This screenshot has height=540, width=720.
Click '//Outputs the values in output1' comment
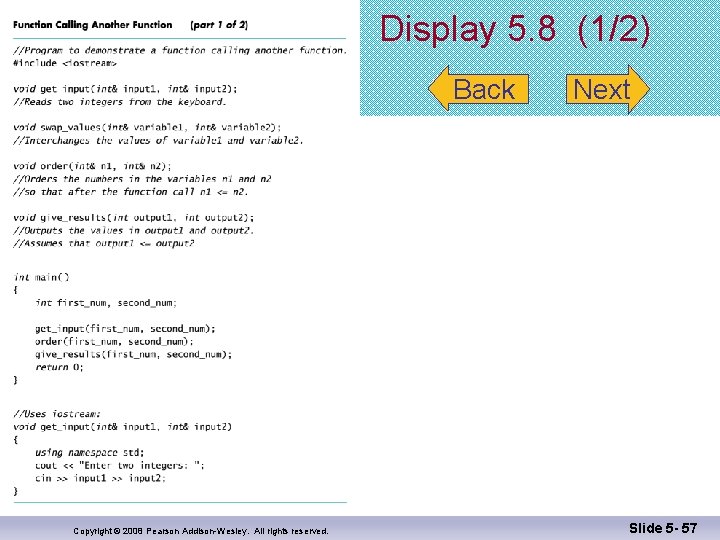click(133, 230)
